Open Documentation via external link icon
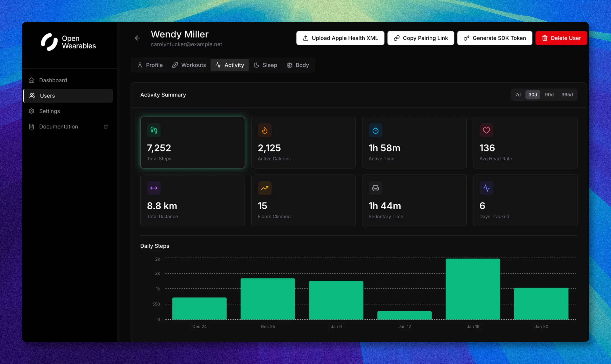 (106, 126)
